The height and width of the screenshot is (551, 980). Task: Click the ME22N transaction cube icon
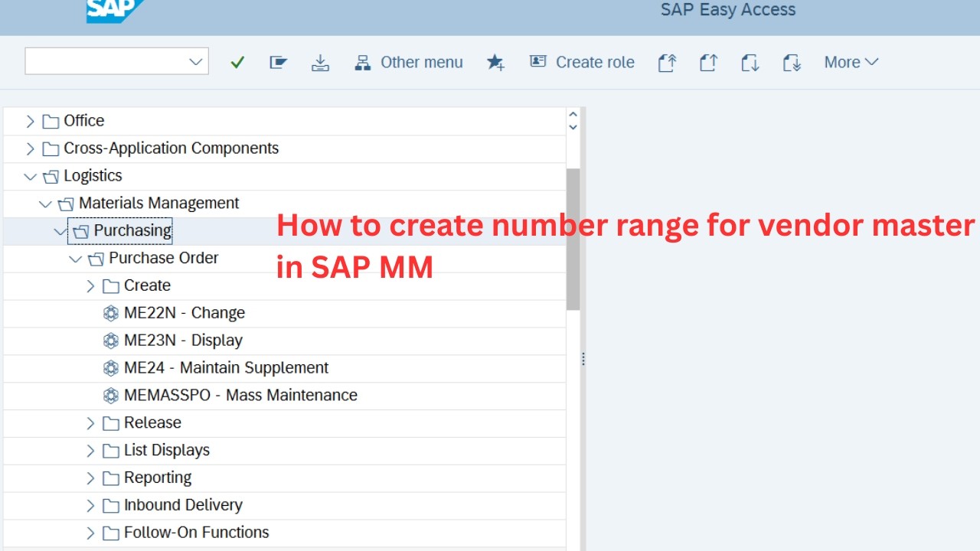[x=111, y=313]
